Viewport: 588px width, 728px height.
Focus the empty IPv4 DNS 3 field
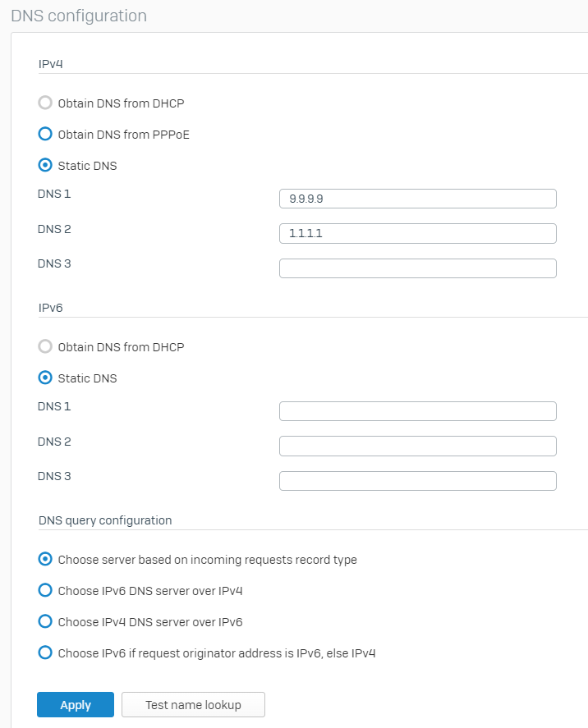(417, 268)
